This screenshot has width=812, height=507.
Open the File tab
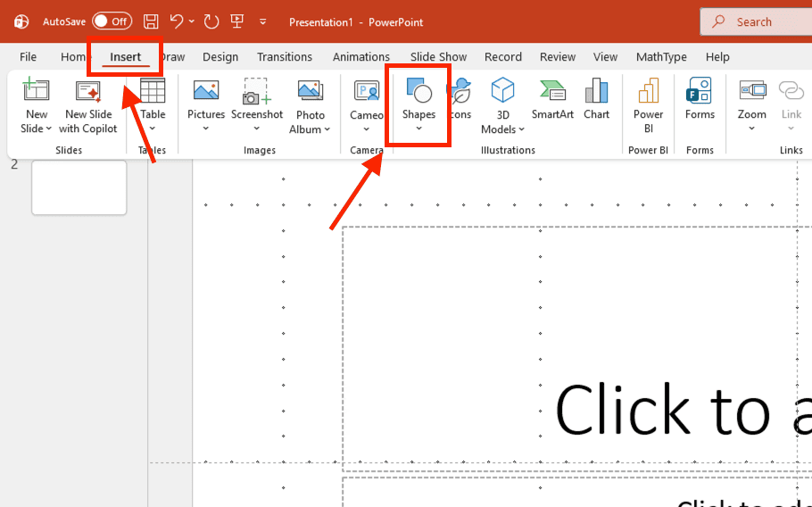click(x=28, y=57)
